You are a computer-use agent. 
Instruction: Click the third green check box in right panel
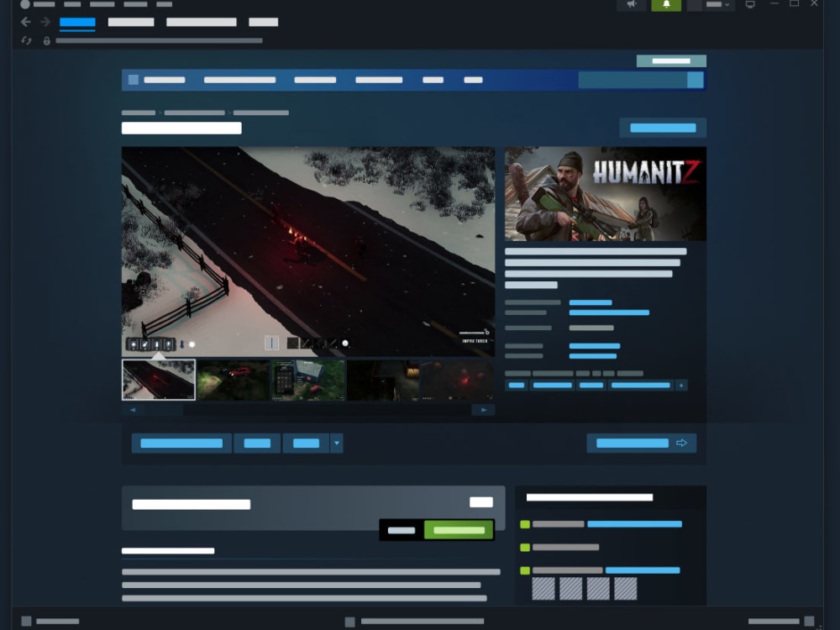point(525,570)
